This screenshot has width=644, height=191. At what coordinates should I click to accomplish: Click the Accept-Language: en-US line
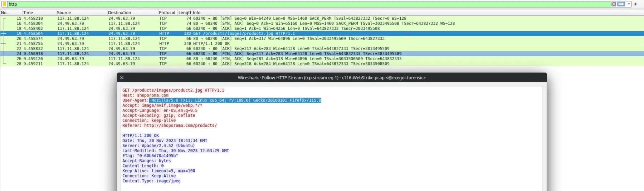[x=160, y=110]
